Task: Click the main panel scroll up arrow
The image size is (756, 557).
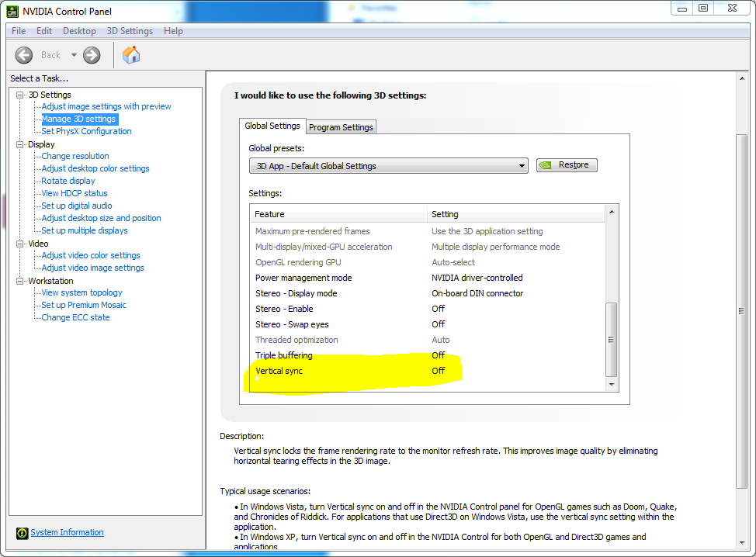Action: (742, 78)
